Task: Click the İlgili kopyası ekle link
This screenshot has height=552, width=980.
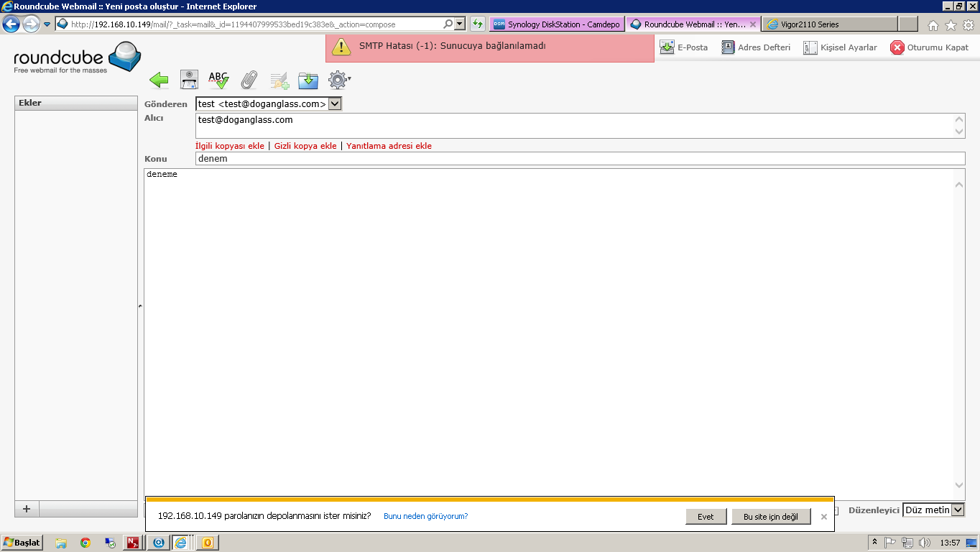Action: point(230,146)
